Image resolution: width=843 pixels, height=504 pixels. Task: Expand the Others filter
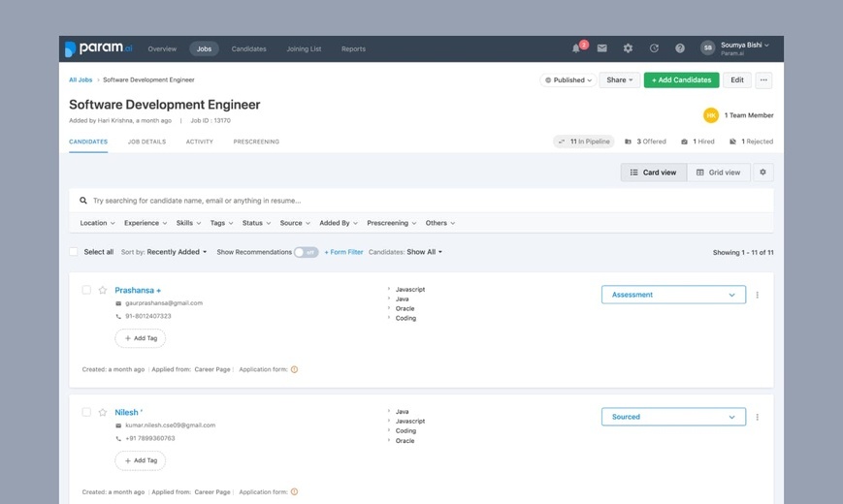click(439, 223)
